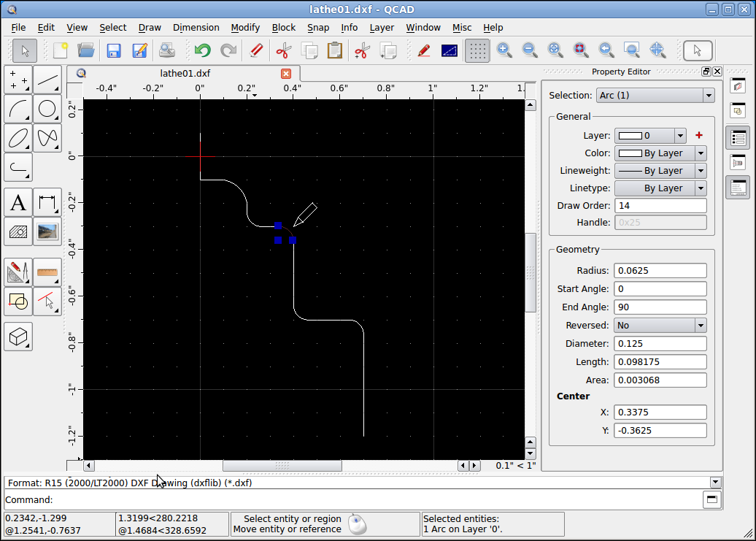This screenshot has height=541, width=756.
Task: Select the arrow pointer tool in toolbar
Action: (x=25, y=50)
